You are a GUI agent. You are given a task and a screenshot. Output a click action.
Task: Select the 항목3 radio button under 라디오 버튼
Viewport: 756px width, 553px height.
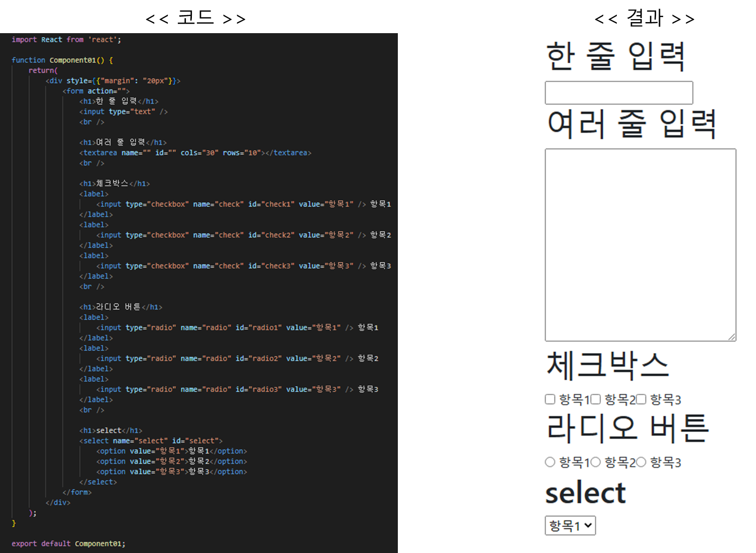coord(641,462)
